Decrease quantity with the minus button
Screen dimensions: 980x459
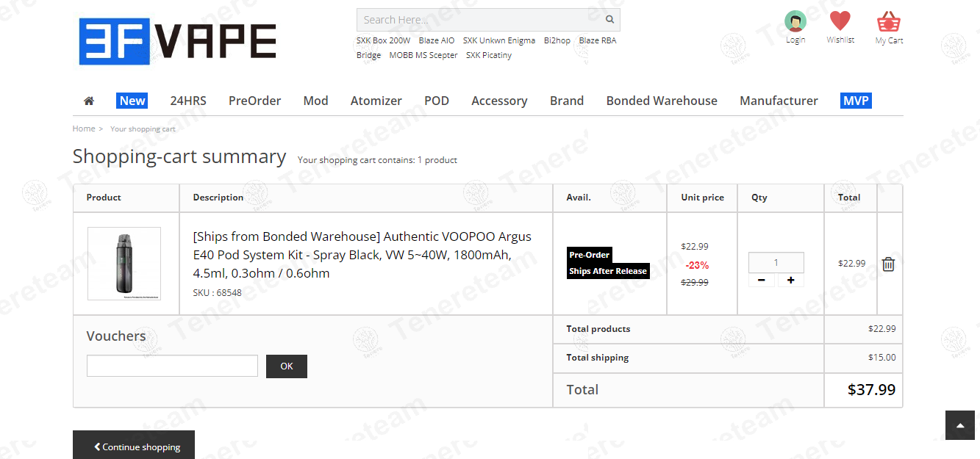(x=761, y=281)
